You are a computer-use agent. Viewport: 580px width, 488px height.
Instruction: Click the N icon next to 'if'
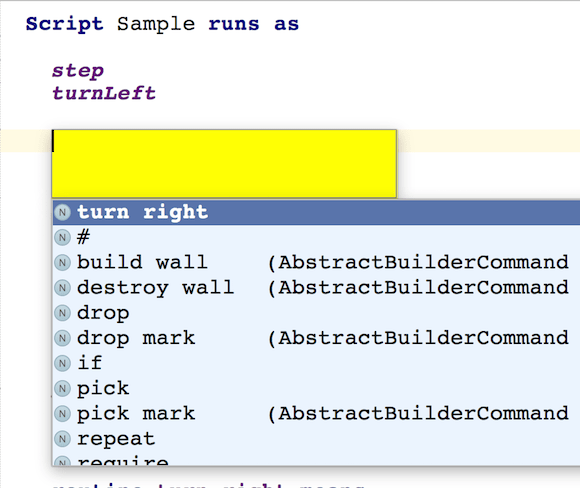pos(62,363)
